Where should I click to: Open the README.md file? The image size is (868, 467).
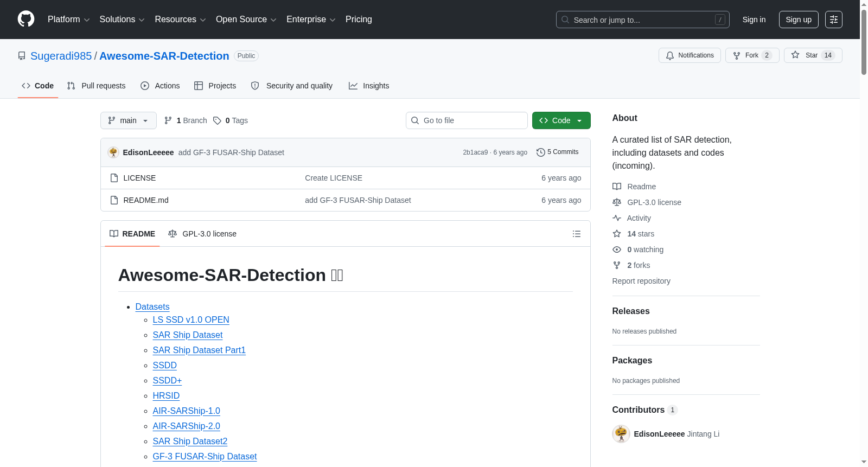point(146,200)
